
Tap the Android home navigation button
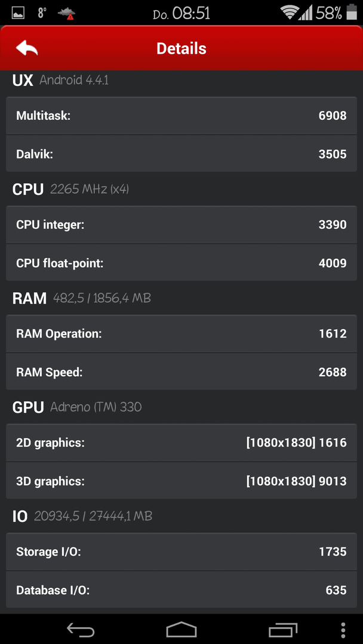pyautogui.click(x=181, y=630)
